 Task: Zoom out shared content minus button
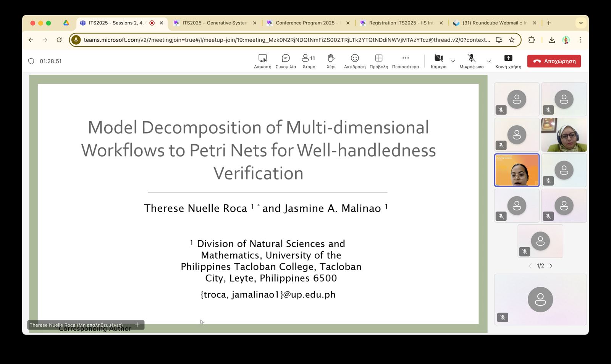tap(128, 325)
